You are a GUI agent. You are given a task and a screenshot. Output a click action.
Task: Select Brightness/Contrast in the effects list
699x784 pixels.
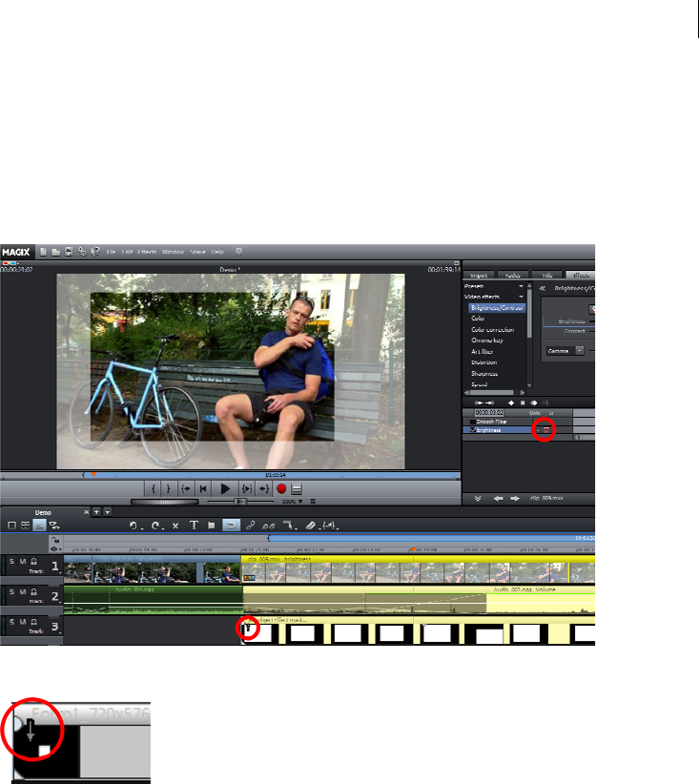click(x=497, y=308)
